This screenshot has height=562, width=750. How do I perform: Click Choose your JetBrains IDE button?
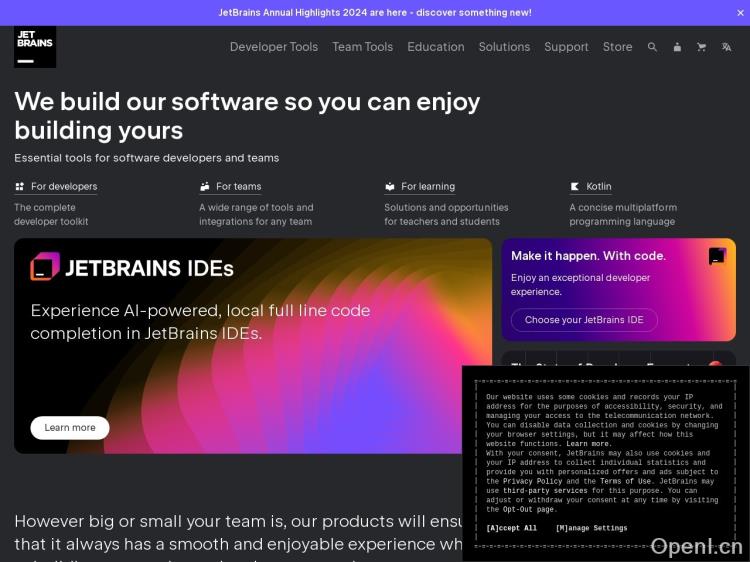[584, 320]
